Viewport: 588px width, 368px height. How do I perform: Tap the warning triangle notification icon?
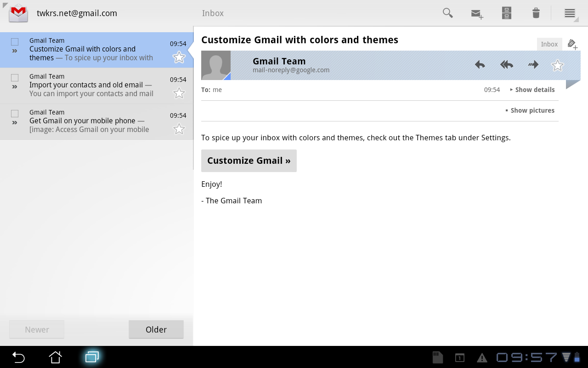pos(482,357)
